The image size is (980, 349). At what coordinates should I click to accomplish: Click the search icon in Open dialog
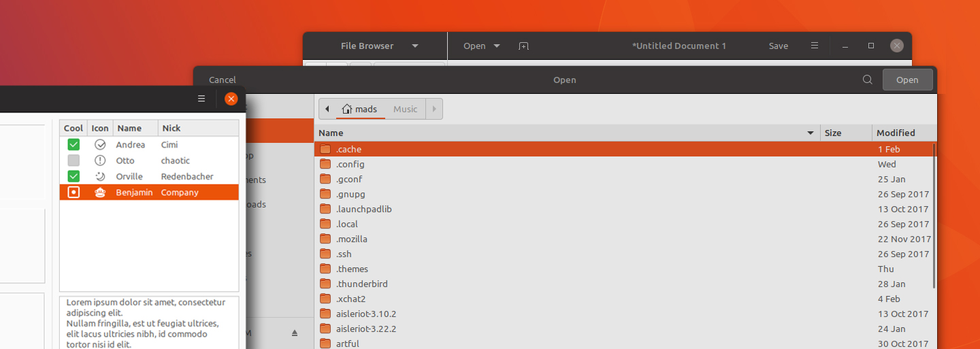coord(867,80)
